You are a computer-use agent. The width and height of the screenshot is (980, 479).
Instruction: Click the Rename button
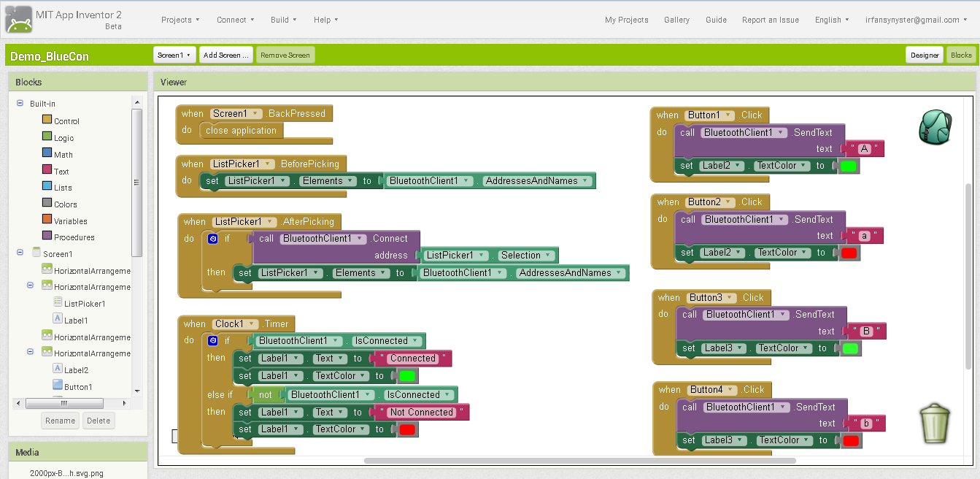pos(61,421)
